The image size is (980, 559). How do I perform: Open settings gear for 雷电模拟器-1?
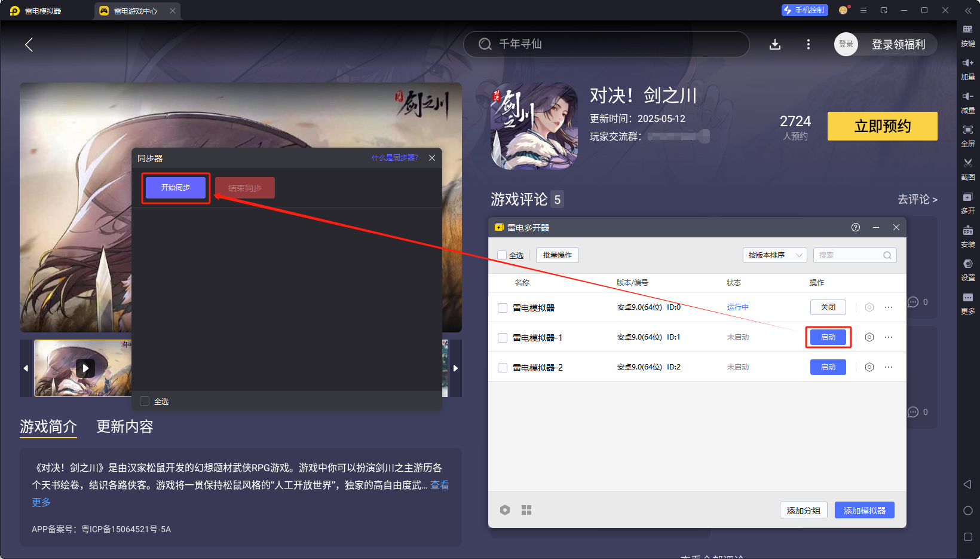pos(869,337)
